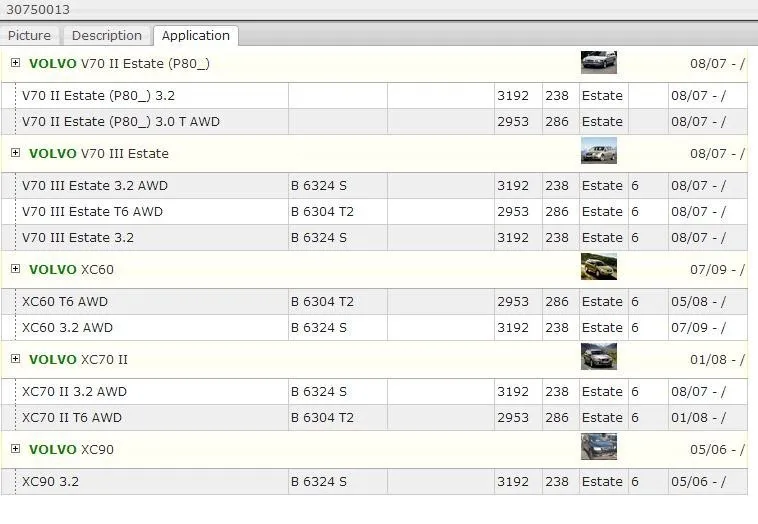758x524 pixels.
Task: View the XC70 II car thumbnail
Action: tap(599, 357)
